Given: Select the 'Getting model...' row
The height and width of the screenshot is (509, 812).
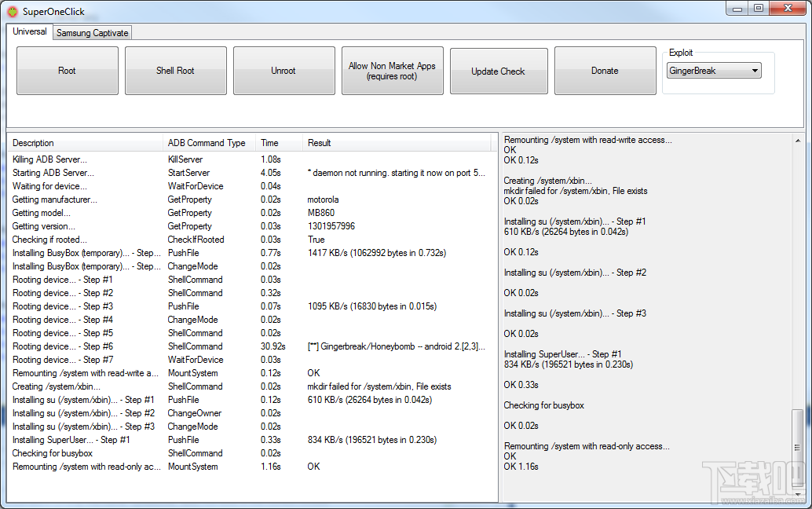Looking at the screenshot, I should [251, 213].
